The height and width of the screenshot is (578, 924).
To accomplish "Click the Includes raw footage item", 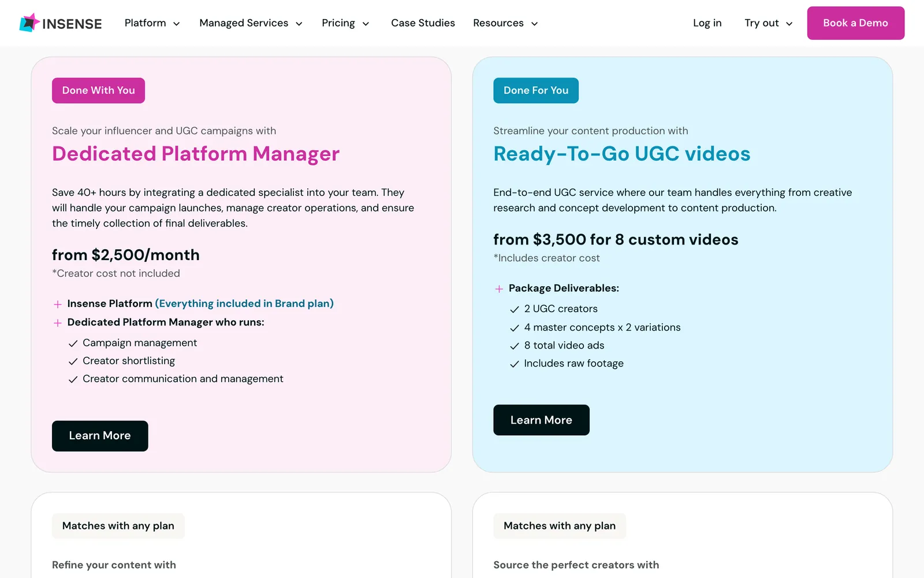I will (x=573, y=363).
